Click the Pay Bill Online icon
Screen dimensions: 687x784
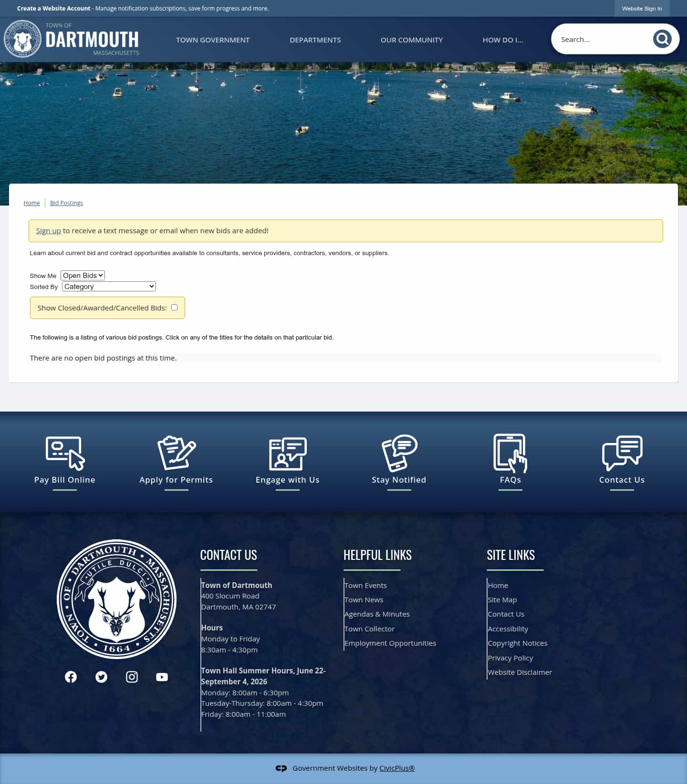coord(65,453)
